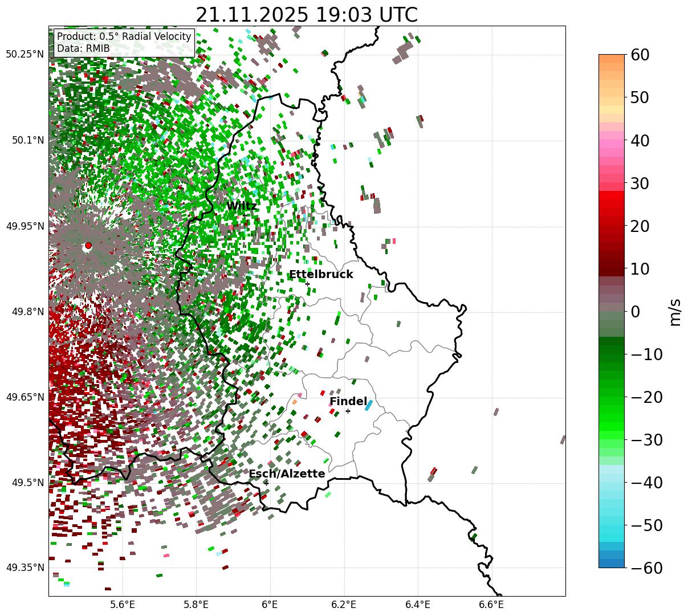Click the colorbar '−40' tick label
688x616 pixels.
[646, 483]
